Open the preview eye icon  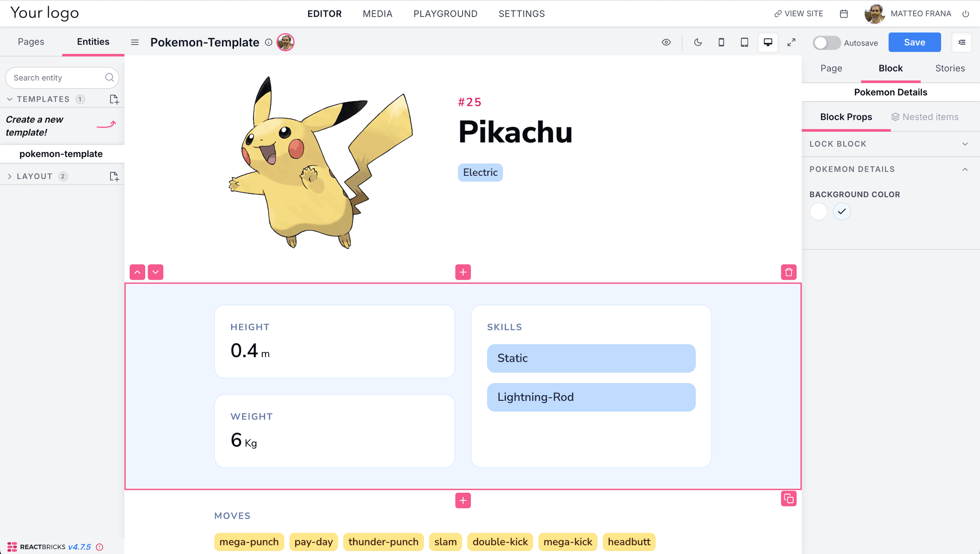(666, 42)
